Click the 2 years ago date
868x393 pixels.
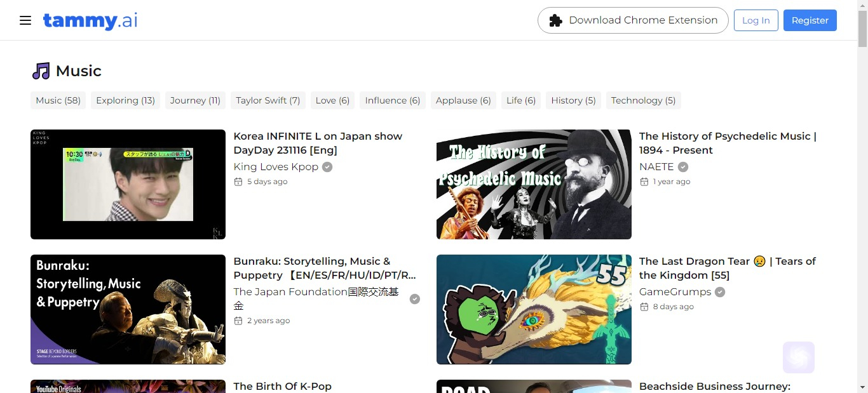(x=269, y=321)
